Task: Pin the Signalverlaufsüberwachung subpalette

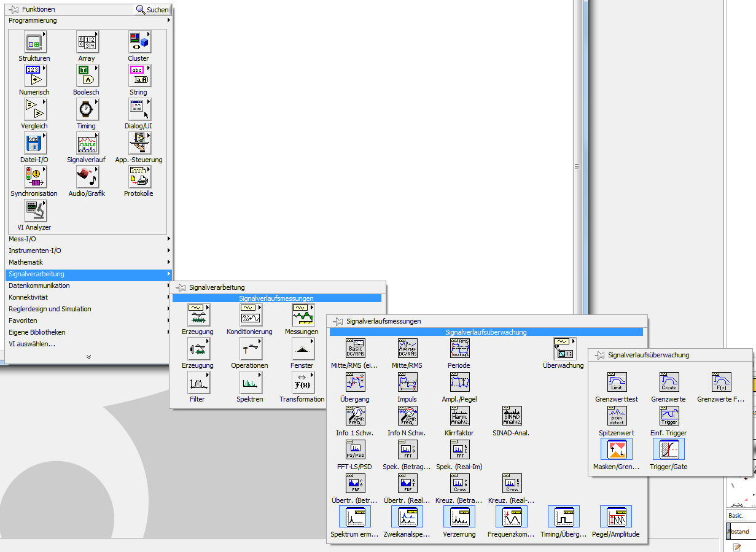Action: coord(599,355)
